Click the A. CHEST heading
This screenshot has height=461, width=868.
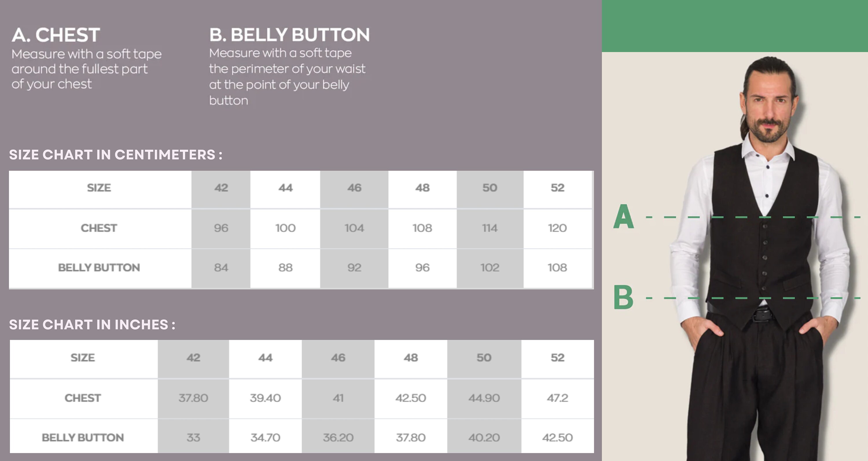56,35
